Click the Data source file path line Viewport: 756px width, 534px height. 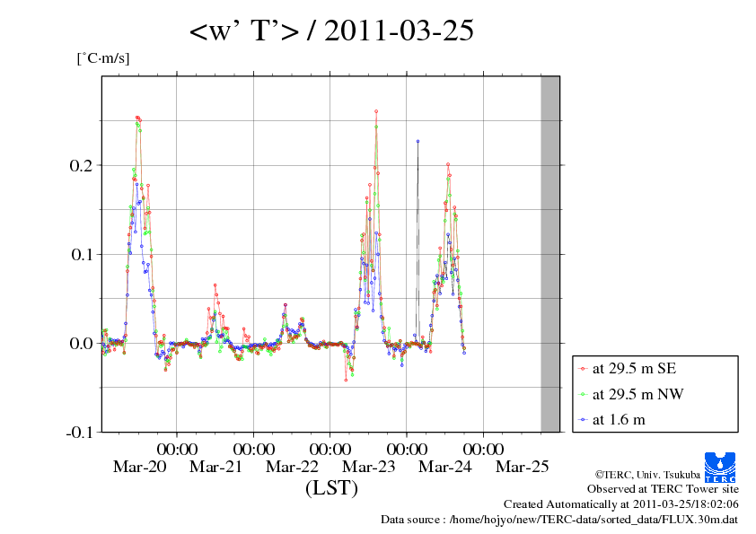[x=559, y=520]
